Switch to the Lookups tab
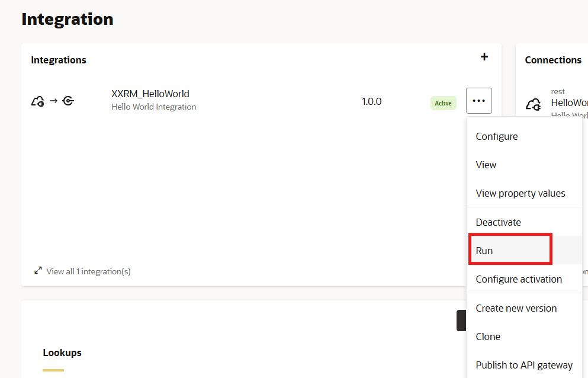The image size is (588, 378). (x=62, y=353)
